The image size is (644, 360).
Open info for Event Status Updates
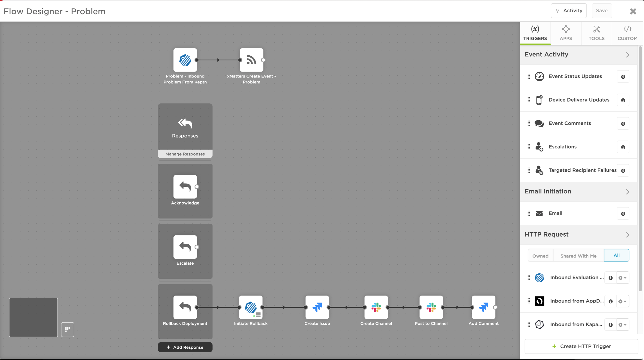pos(623,77)
